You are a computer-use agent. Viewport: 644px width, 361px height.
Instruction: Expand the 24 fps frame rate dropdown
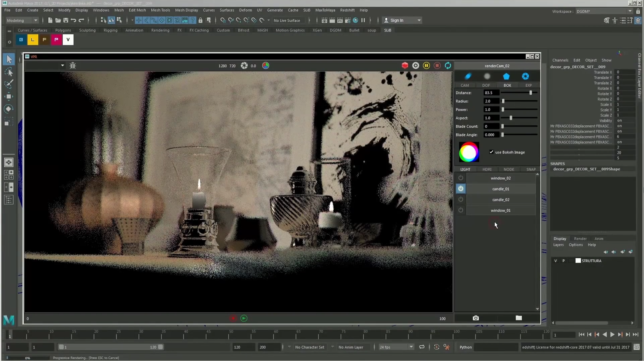411,347
